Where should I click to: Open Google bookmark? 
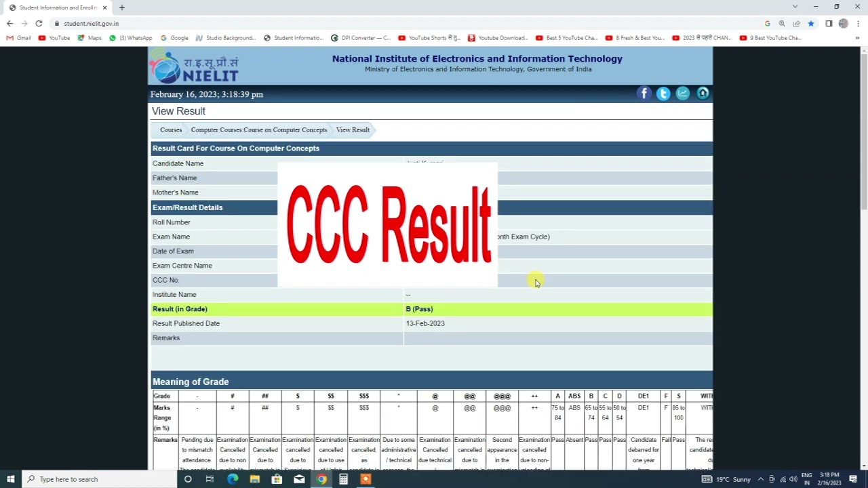click(x=174, y=38)
